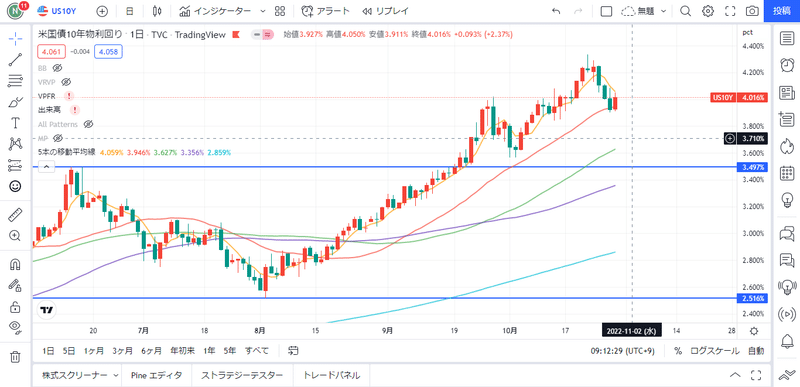Select the 1ヶ月 time range
The height and width of the screenshot is (387, 800).
click(95, 351)
